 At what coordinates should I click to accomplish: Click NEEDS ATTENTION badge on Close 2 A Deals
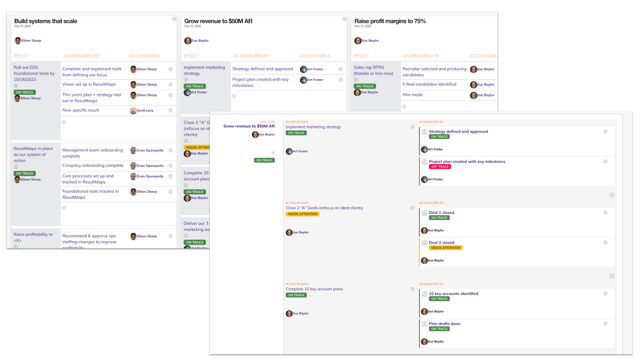(302, 214)
